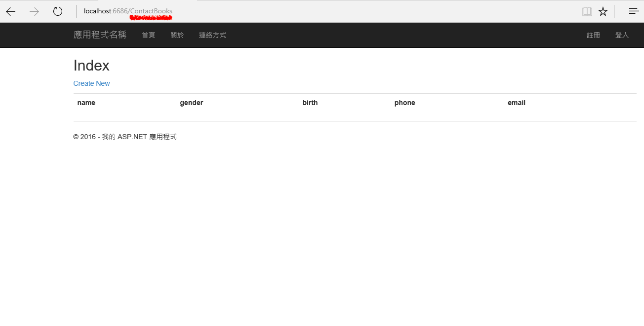The height and width of the screenshot is (326, 644).
Task: Click the Index page heading
Action: coord(91,66)
